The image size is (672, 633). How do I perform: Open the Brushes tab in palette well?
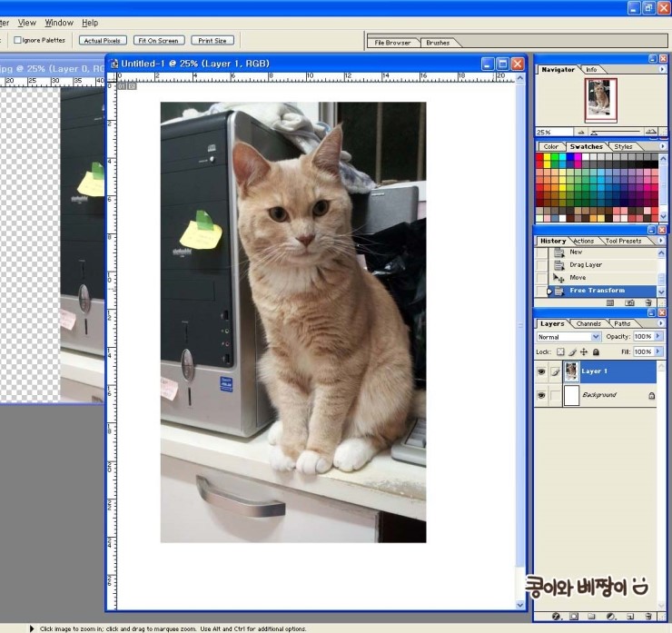[438, 43]
